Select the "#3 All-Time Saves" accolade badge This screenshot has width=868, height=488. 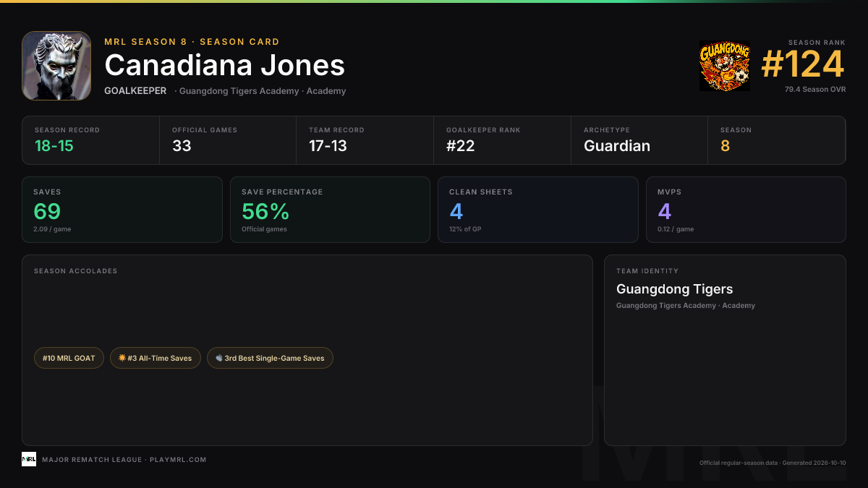coord(156,358)
